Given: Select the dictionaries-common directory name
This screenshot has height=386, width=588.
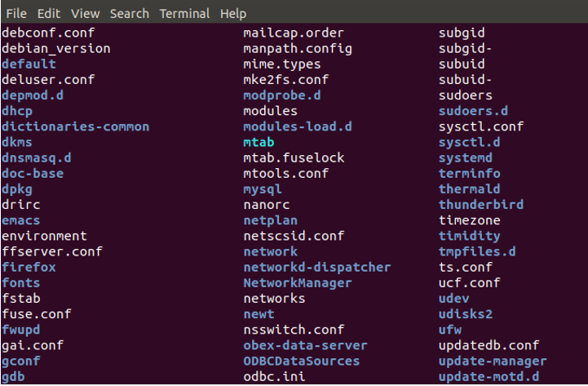Looking at the screenshot, I should click(75, 126).
